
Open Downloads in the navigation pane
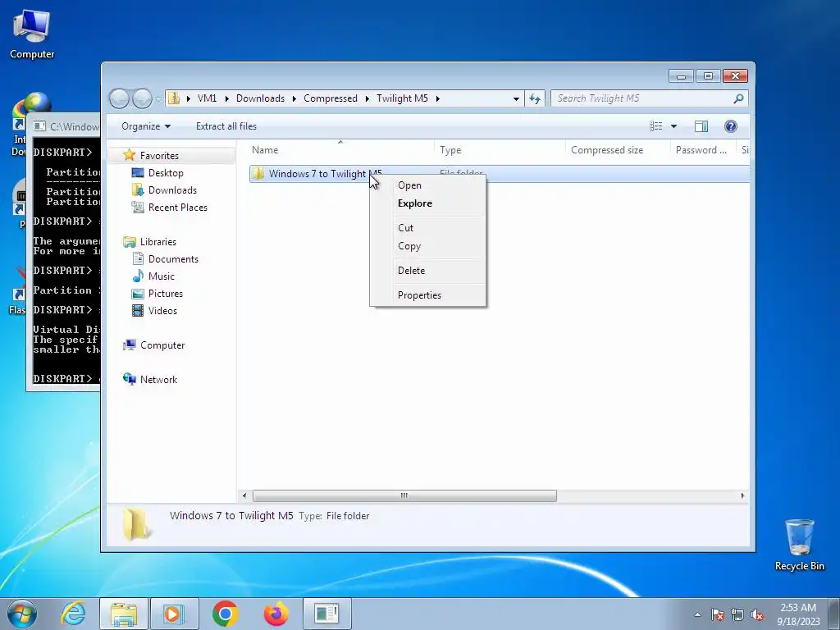(172, 190)
